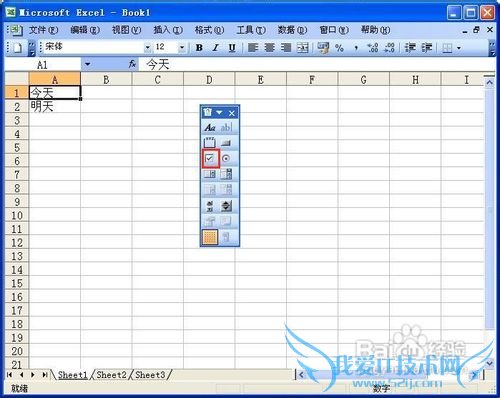500x398 pixels.
Task: Open the font name dropdown
Action: (148, 48)
